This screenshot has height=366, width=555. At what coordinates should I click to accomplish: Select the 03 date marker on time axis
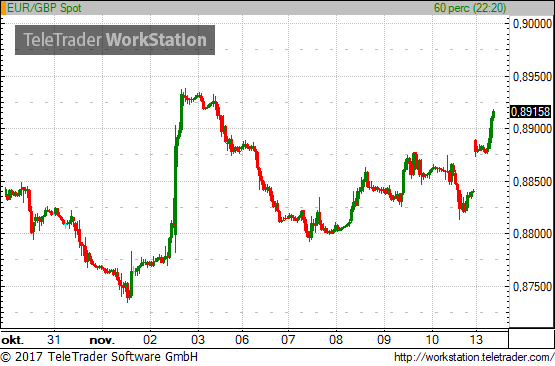198,340
